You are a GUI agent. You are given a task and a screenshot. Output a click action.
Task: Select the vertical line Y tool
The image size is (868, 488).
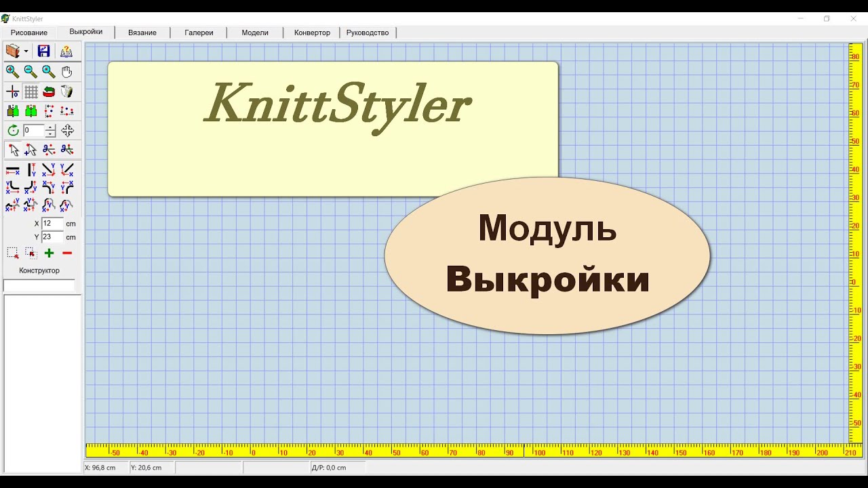click(x=31, y=170)
